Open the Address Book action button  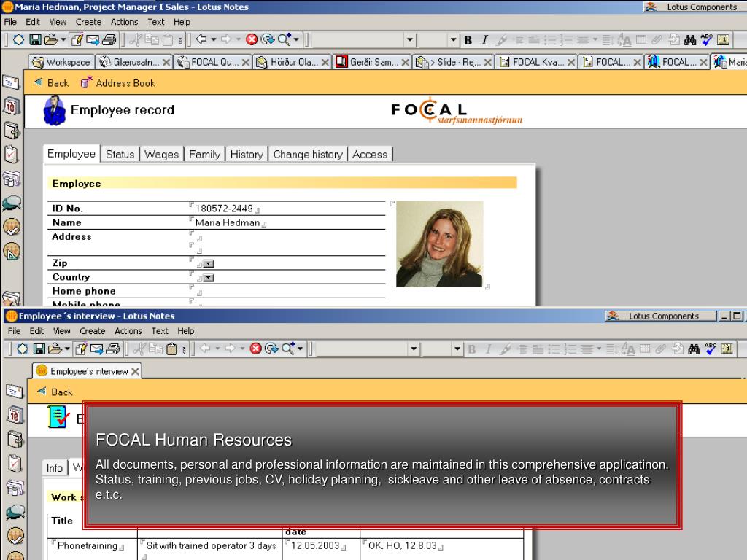[x=117, y=83]
